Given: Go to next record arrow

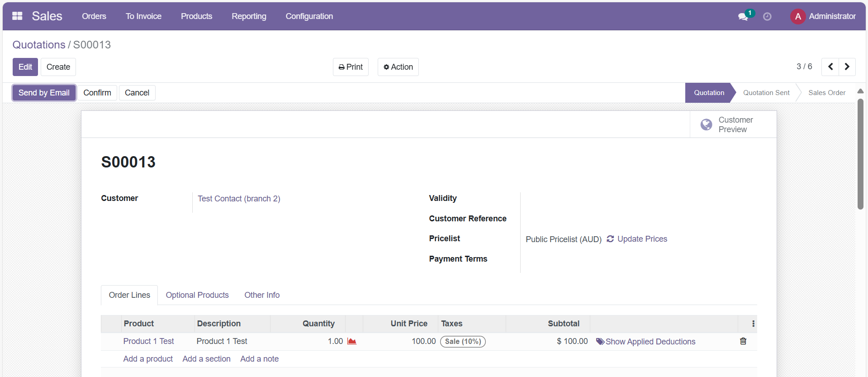Looking at the screenshot, I should coord(847,67).
